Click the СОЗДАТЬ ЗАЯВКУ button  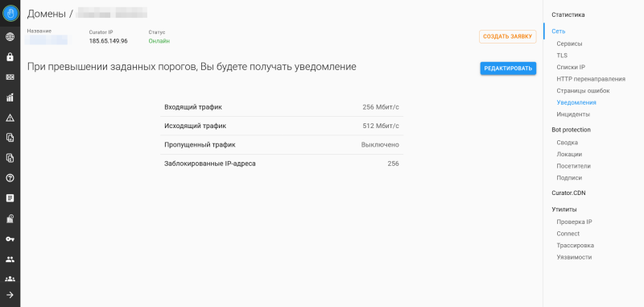tap(508, 36)
